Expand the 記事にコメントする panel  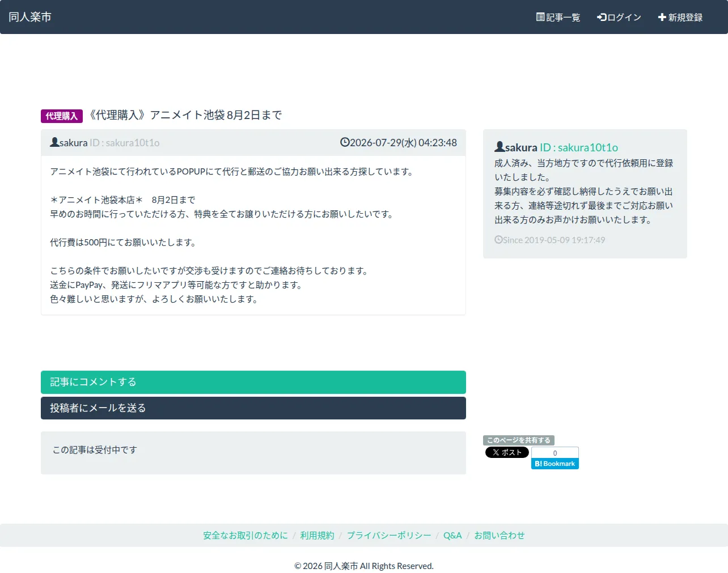point(253,382)
